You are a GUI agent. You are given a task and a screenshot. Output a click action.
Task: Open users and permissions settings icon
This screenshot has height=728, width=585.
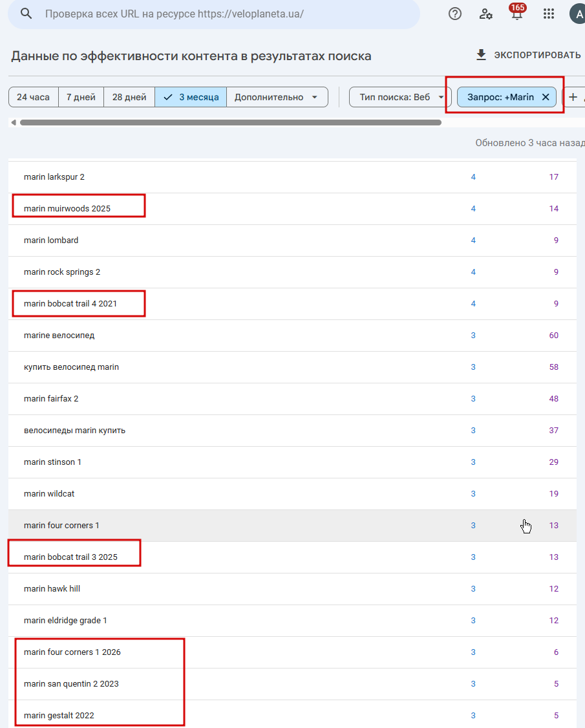coord(486,14)
